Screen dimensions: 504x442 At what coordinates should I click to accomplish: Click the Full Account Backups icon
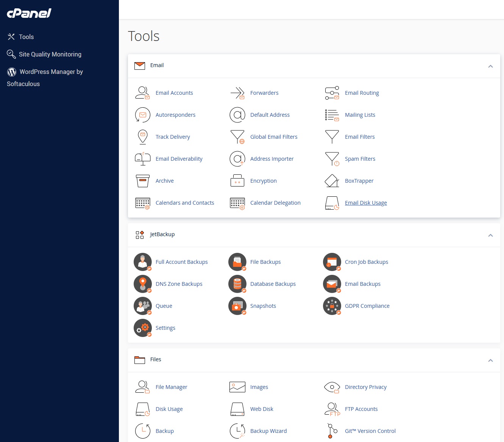coord(143,262)
